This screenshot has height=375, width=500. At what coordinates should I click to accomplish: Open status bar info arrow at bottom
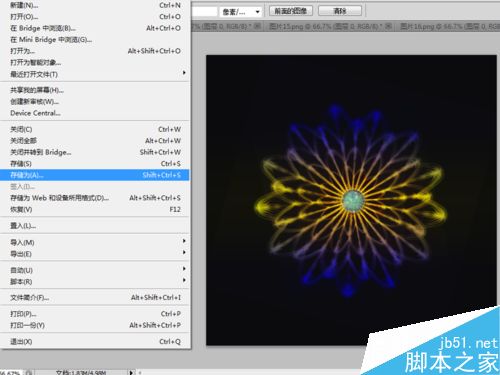(x=131, y=372)
